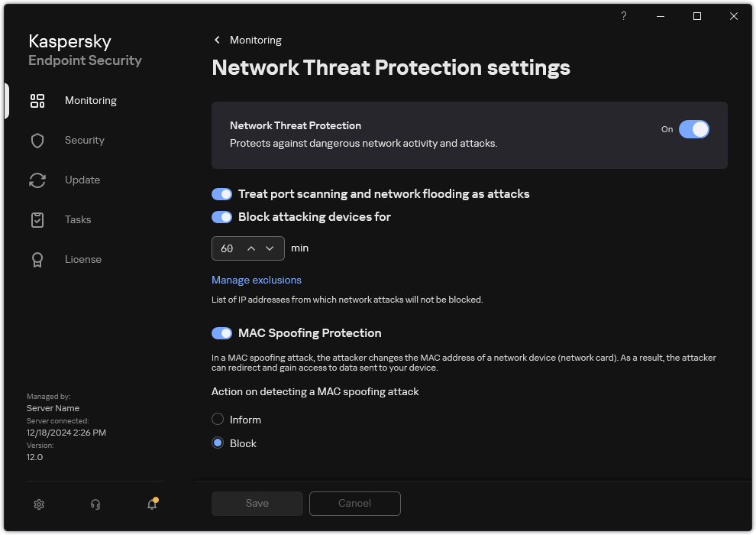
Task: Disable treating port scanning as attacks
Action: pos(221,193)
